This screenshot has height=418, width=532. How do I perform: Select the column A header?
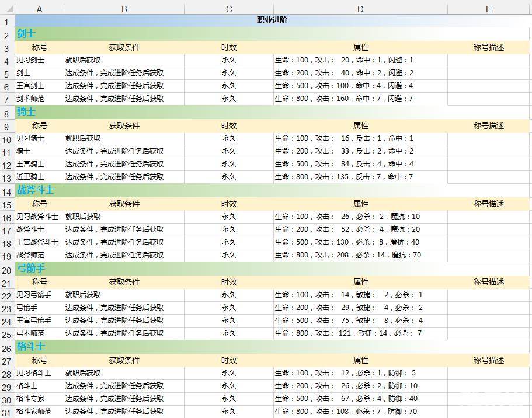[x=39, y=9]
